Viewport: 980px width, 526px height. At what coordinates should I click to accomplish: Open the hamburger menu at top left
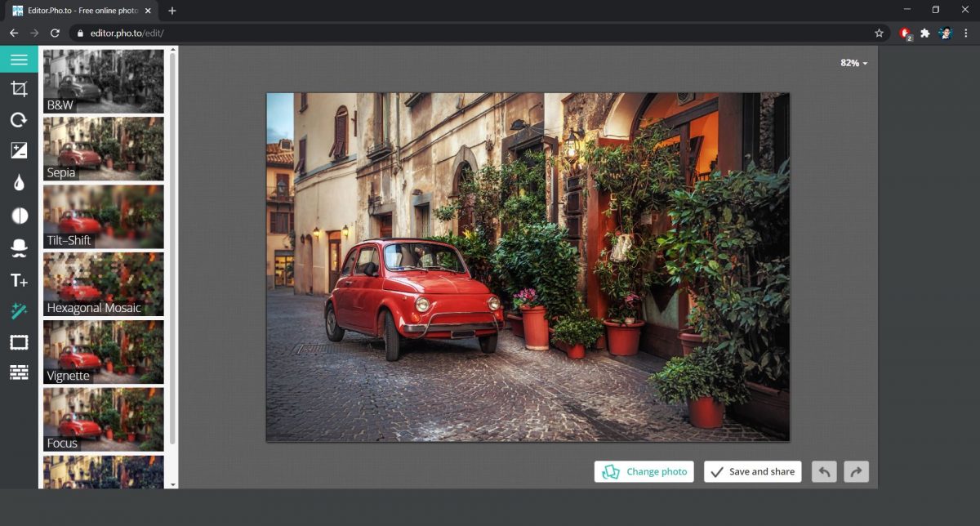coord(19,59)
